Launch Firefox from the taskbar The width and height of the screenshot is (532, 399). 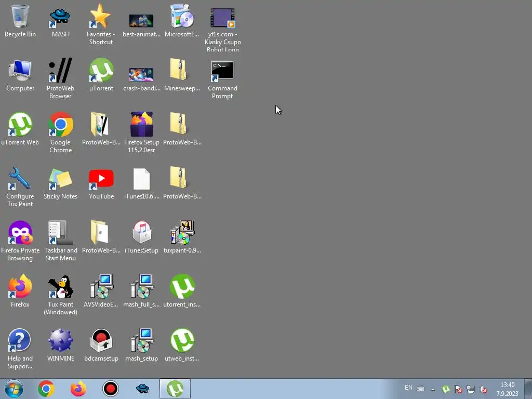pos(78,389)
